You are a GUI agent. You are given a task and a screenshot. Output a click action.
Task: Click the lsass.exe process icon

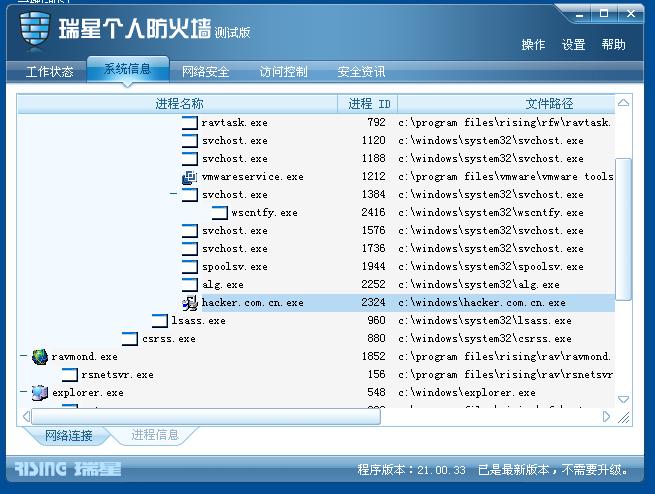[160, 321]
